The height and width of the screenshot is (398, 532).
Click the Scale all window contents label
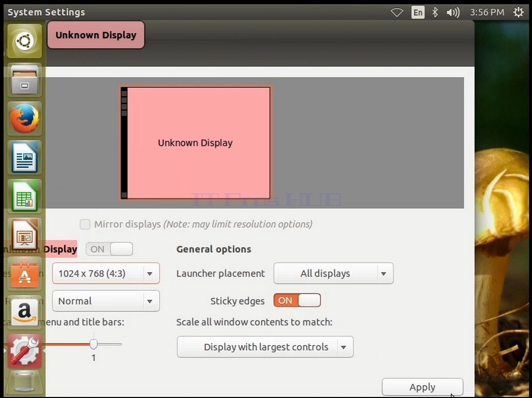pyautogui.click(x=254, y=322)
